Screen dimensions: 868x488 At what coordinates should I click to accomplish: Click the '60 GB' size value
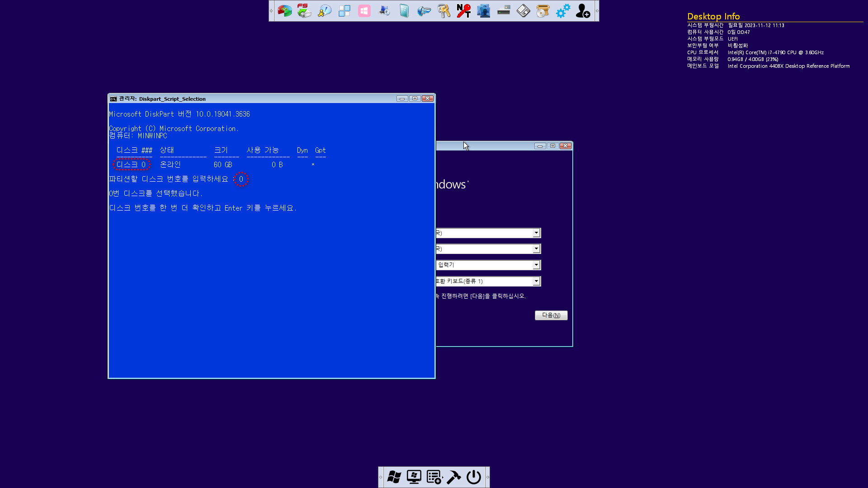click(223, 165)
